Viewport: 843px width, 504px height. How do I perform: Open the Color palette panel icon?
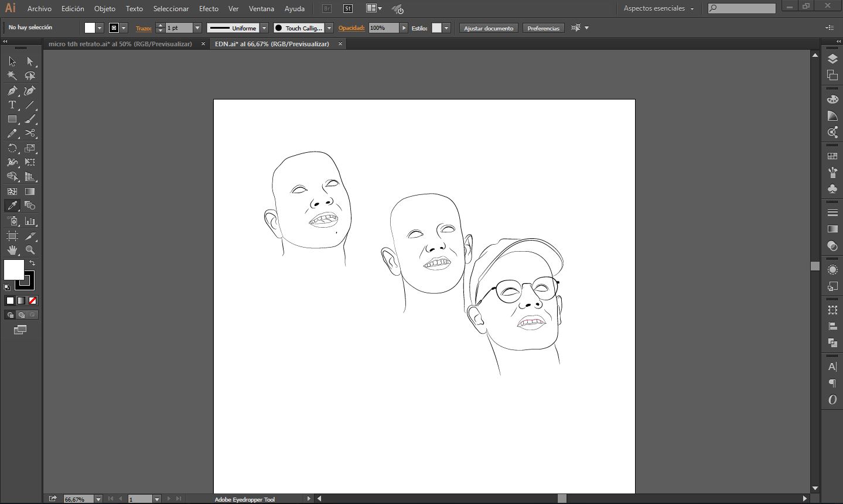point(832,100)
